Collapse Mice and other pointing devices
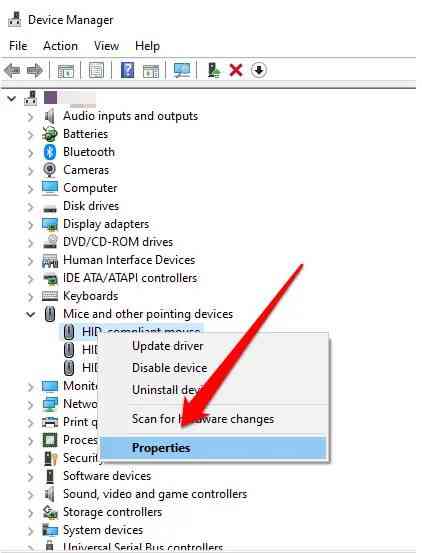This screenshot has width=422, height=553. tap(31, 314)
